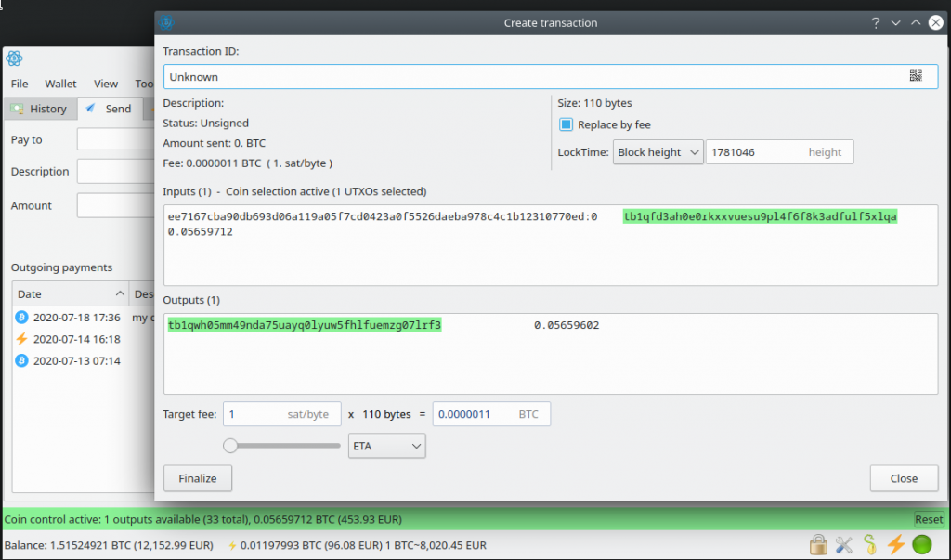
Task: Open the File menu
Action: point(20,84)
